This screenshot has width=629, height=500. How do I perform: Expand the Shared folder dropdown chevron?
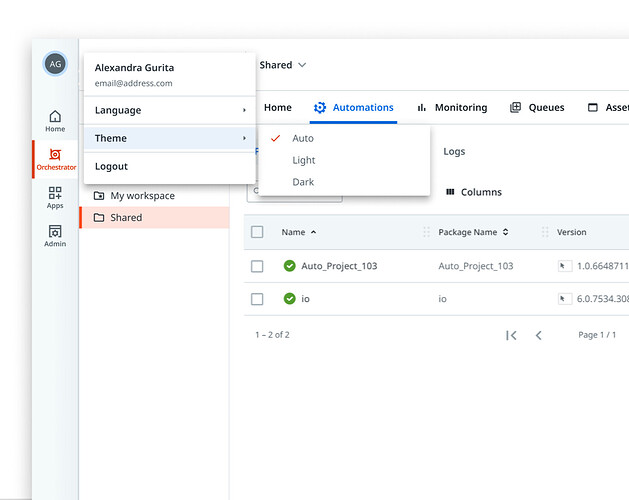click(x=302, y=65)
